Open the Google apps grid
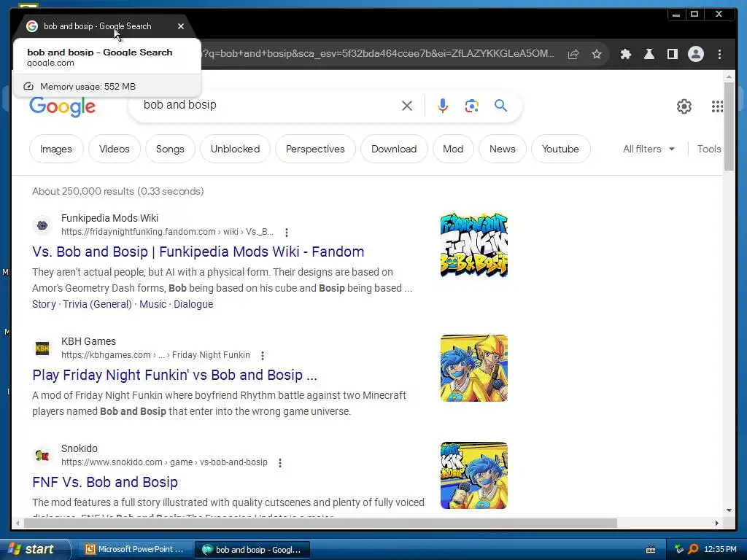This screenshot has width=747, height=560. (x=718, y=106)
